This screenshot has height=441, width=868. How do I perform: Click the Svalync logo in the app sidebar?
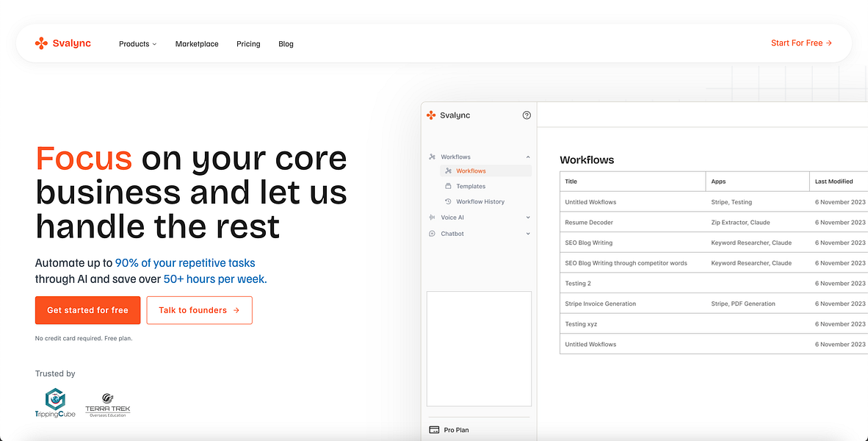[448, 115]
